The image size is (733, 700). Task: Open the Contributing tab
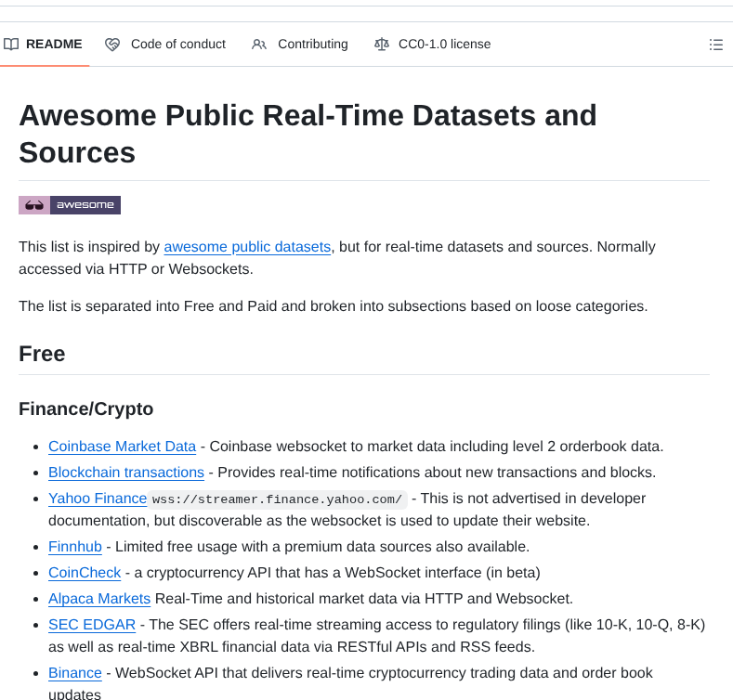pyautogui.click(x=300, y=44)
